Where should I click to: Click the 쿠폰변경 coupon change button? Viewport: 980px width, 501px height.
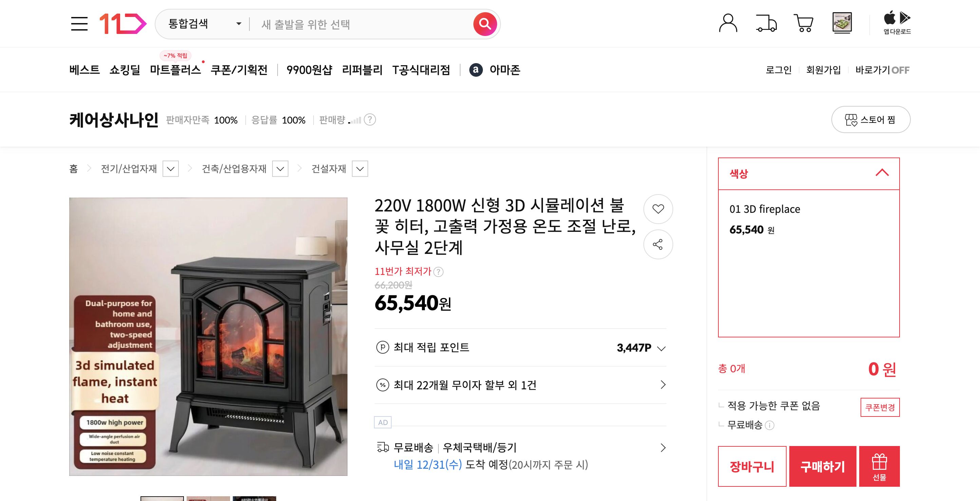[880, 407]
